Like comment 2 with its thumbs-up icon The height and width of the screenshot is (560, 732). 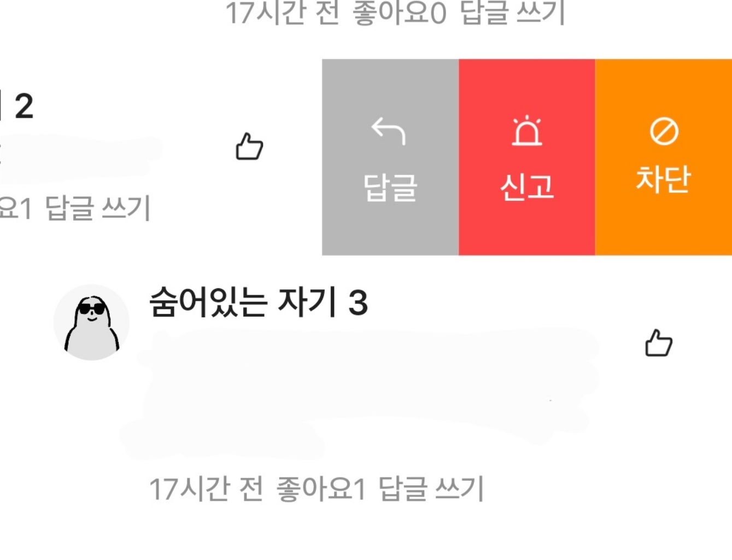[x=249, y=147]
